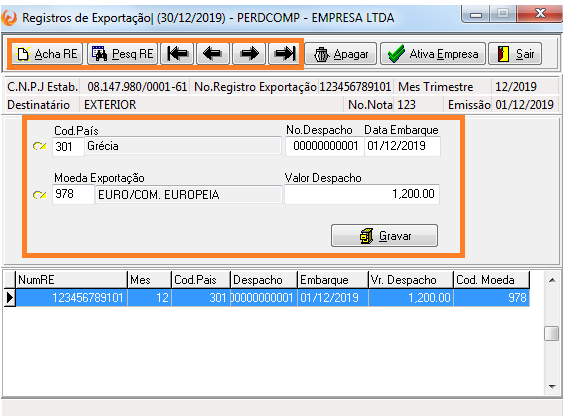The height and width of the screenshot is (416, 563).
Task: Click the Valor Despacho field 1,200.00
Action: [362, 194]
